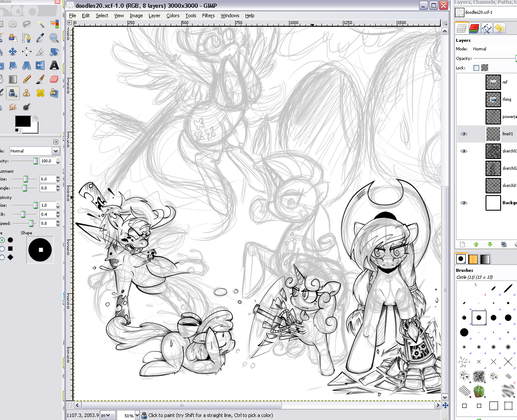The image size is (517, 420).
Task: Switch to the Gradients tab in brushes dock
Action: click(x=485, y=259)
